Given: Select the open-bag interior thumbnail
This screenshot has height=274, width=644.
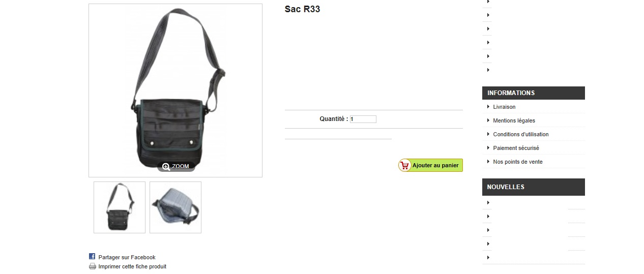Looking at the screenshot, I should pos(175,207).
